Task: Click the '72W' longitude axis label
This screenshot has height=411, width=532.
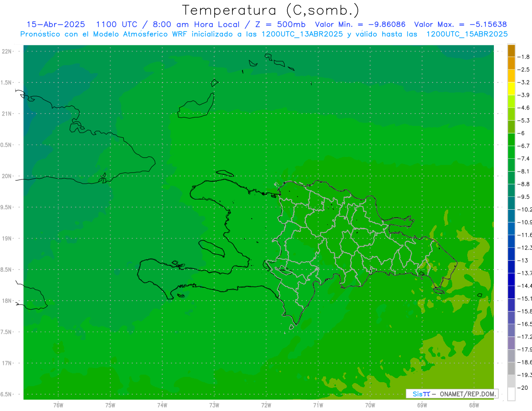Action: 266,405
